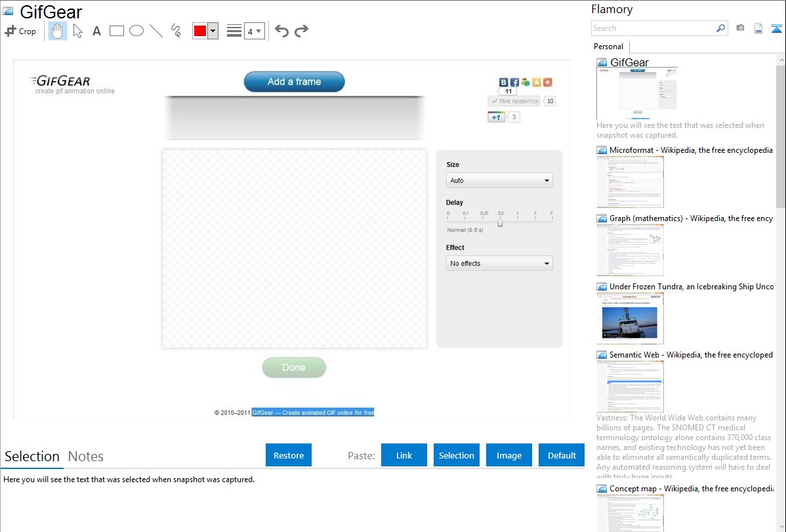Click the 'Normal (0.5 s)' delay text
This screenshot has width=786, height=532.
pos(465,230)
